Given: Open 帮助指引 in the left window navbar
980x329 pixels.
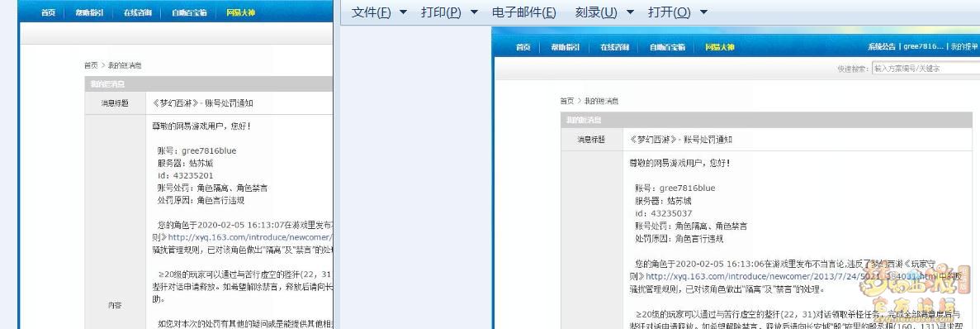Looking at the screenshot, I should (x=89, y=12).
